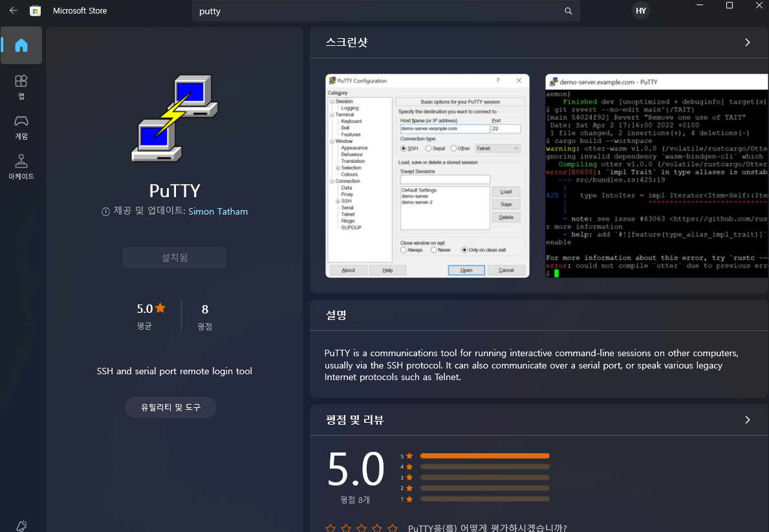
Task: Click the PuTTY app title text
Action: pyautogui.click(x=175, y=190)
